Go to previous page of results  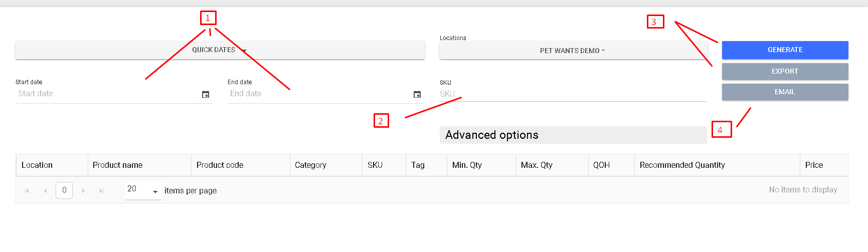(46, 191)
